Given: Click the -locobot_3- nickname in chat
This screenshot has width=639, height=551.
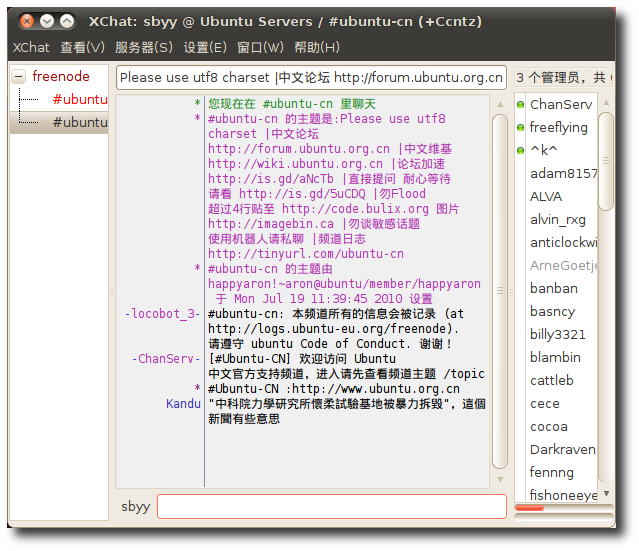Looking at the screenshot, I should coord(162,314).
